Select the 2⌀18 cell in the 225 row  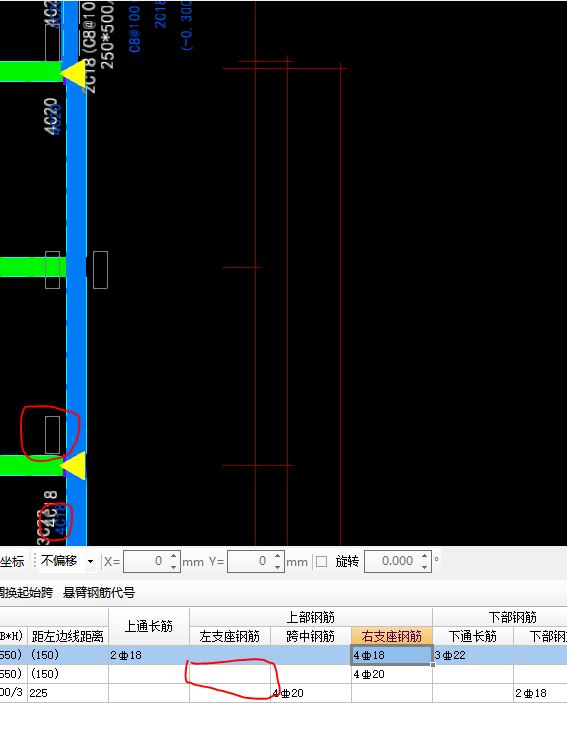point(540,693)
